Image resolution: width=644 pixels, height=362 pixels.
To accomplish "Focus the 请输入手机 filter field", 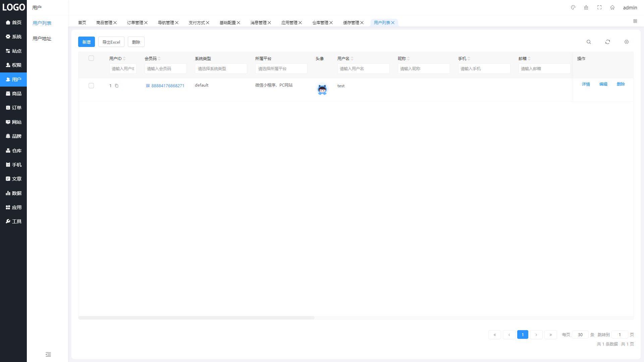I will [x=484, y=68].
